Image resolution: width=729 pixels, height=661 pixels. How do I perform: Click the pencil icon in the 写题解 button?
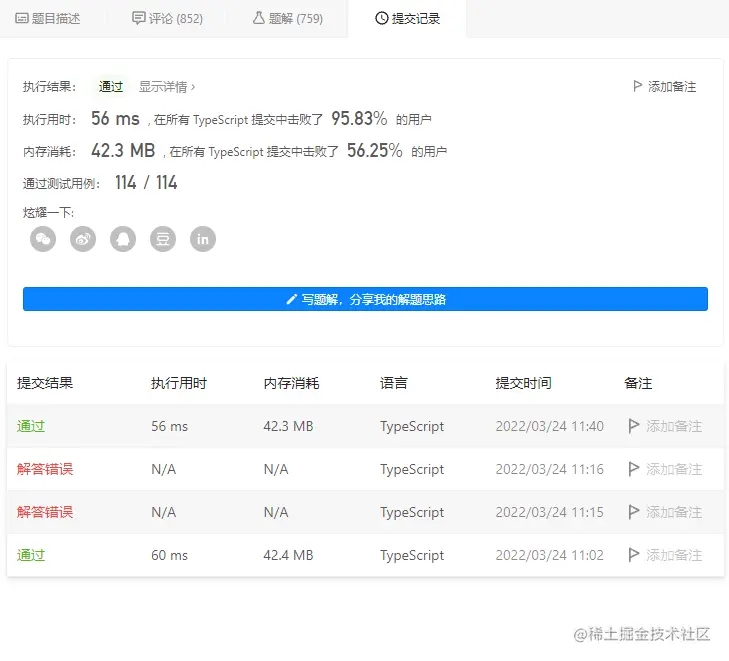292,299
